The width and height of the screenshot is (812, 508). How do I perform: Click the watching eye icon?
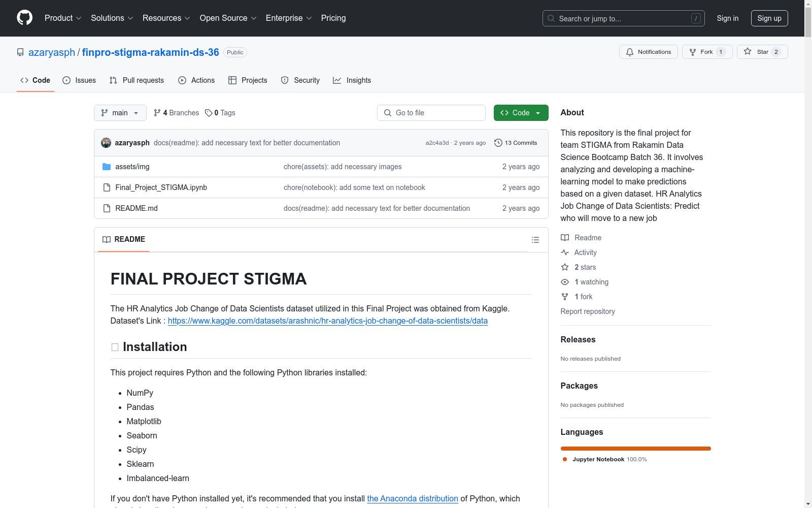pos(565,282)
